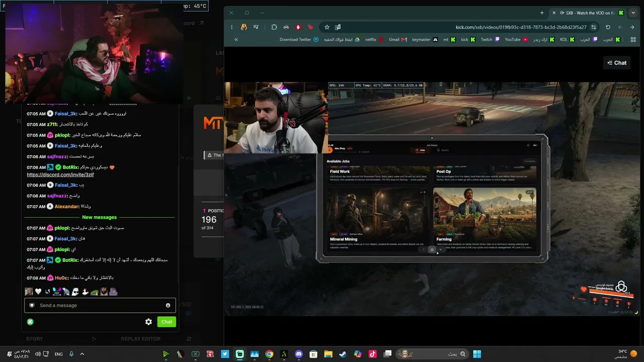Open Google Chrome from taskbar
This screenshot has height=362, width=644.
[x=269, y=354]
